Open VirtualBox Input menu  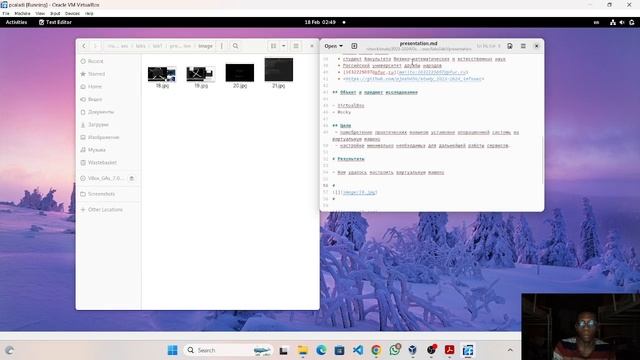point(55,13)
